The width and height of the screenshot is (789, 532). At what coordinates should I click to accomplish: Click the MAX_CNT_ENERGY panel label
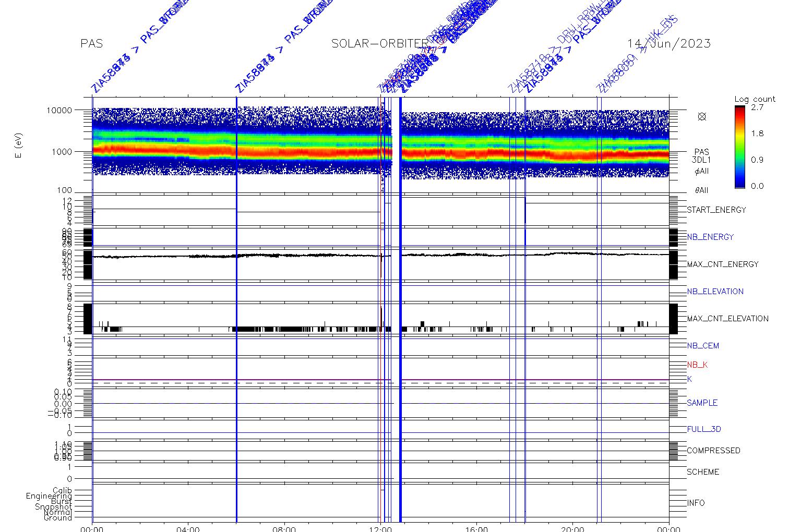[x=723, y=264]
